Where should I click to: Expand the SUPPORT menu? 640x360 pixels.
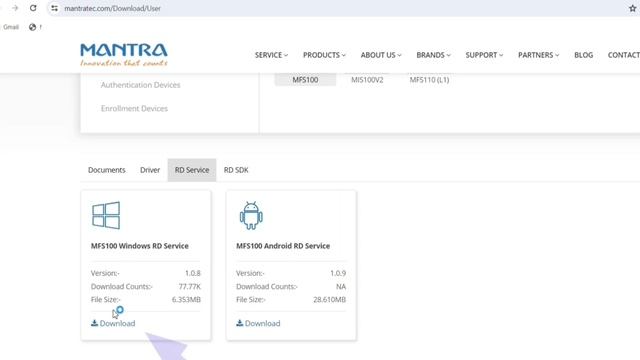(484, 55)
